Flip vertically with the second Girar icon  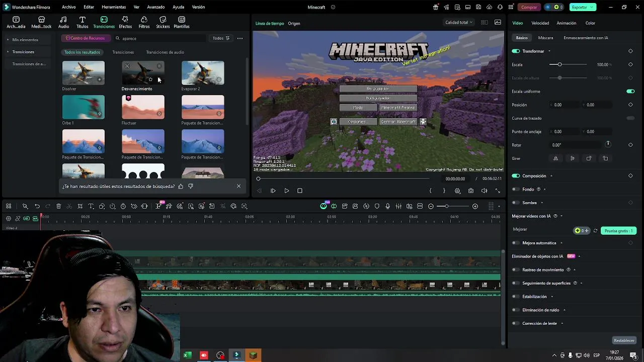pos(572,158)
